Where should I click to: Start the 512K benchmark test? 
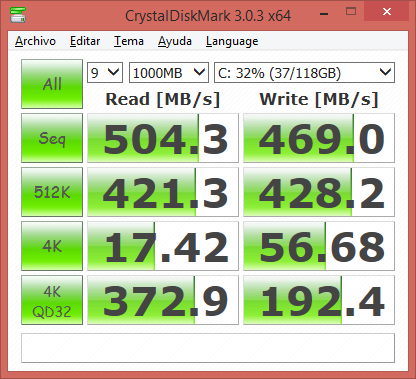(52, 192)
